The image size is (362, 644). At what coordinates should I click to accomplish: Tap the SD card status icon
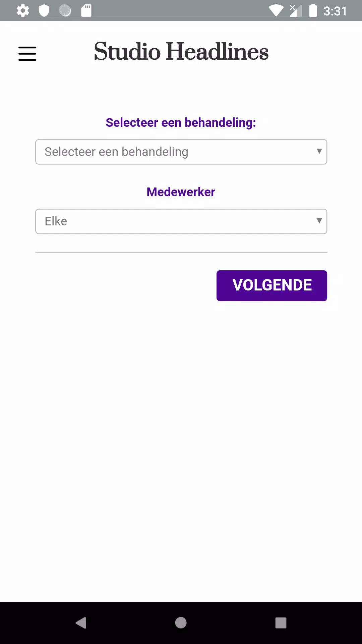(x=86, y=11)
